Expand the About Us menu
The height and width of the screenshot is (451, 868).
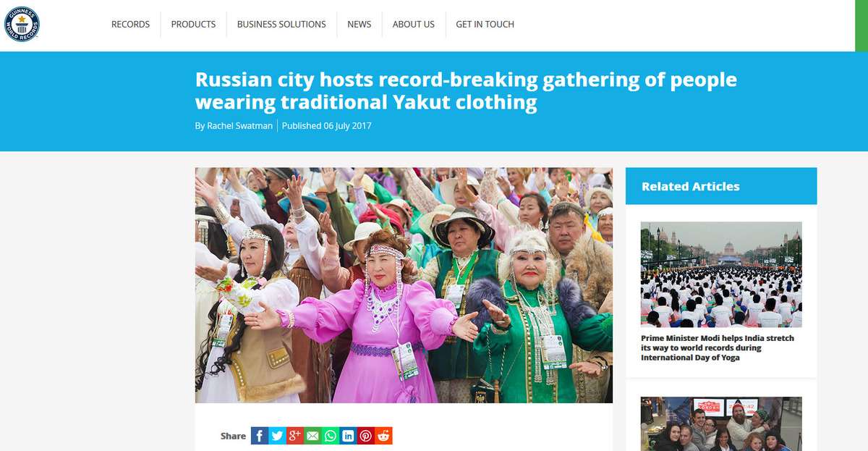pos(413,24)
